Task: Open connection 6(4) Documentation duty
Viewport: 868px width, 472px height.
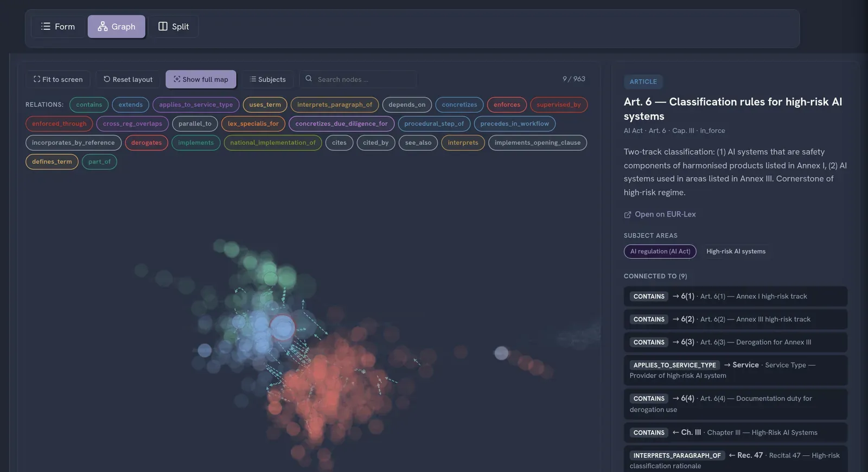Action: [736, 404]
